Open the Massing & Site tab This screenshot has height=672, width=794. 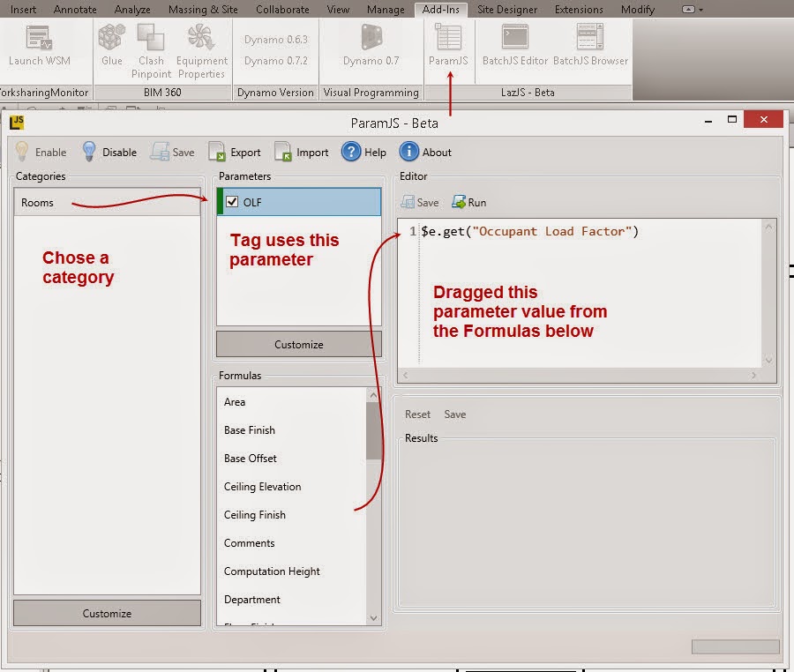coord(203,9)
